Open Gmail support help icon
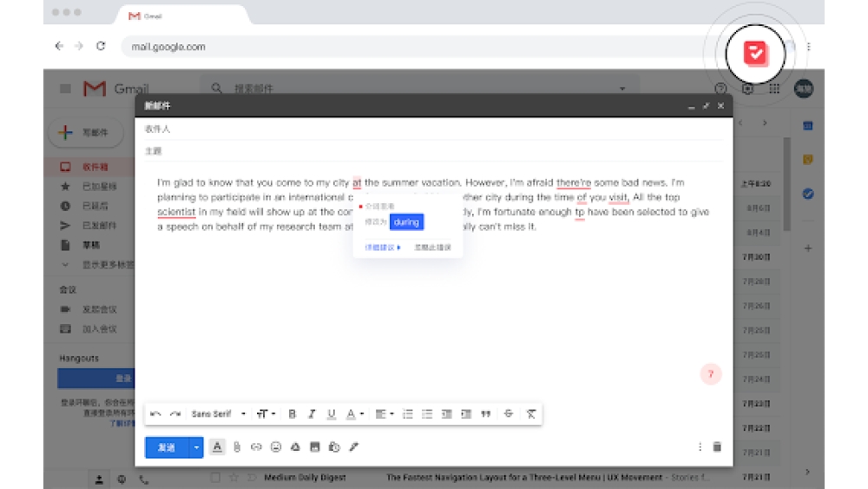This screenshot has width=868, height=489. pyautogui.click(x=720, y=89)
